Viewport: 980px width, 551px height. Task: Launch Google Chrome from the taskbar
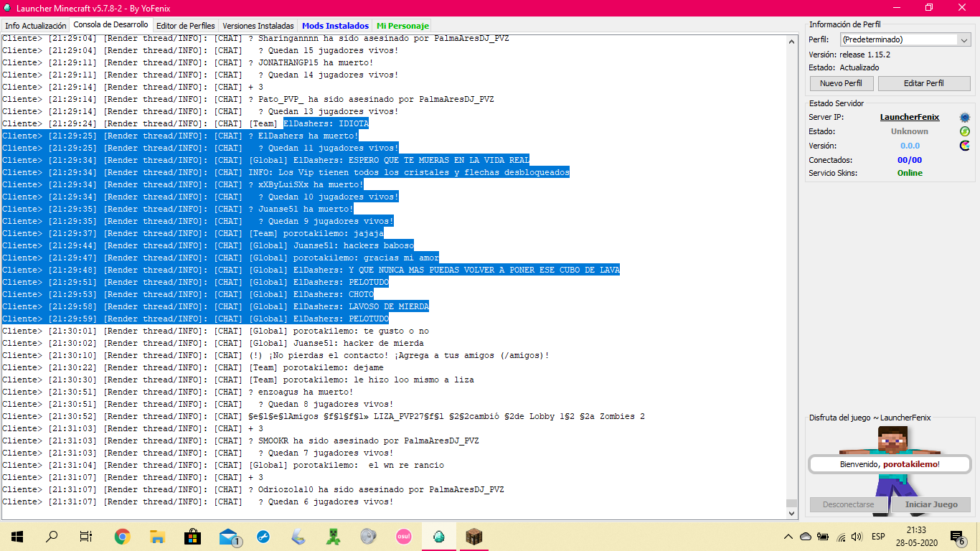pyautogui.click(x=123, y=536)
